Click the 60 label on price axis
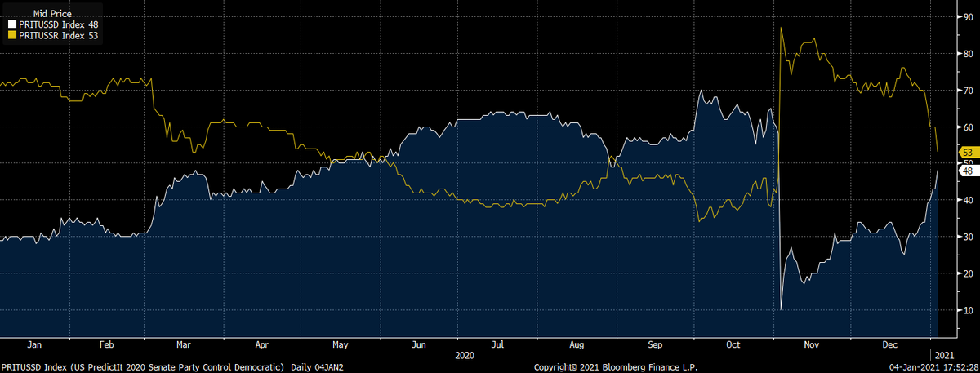The width and height of the screenshot is (980, 373). point(968,127)
